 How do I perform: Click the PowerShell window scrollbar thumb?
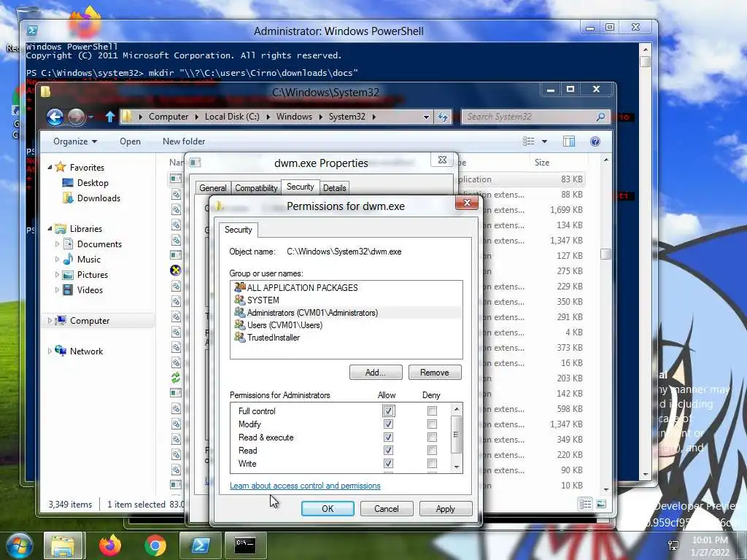click(646, 62)
